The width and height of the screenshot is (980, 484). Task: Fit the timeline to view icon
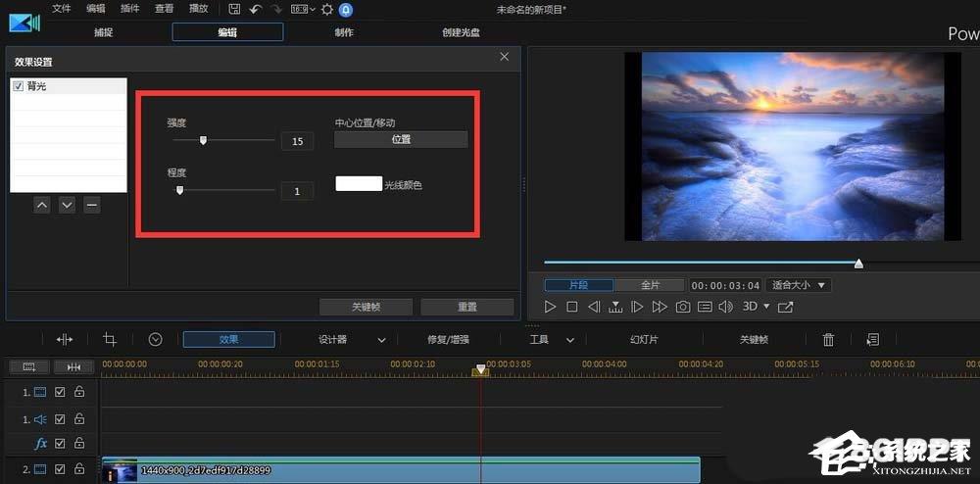tap(73, 366)
